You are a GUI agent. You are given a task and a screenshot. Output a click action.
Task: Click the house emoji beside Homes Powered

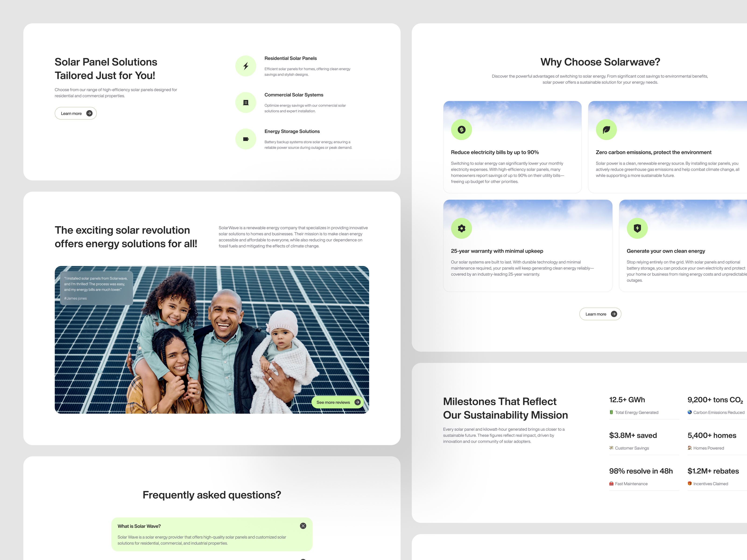pyautogui.click(x=690, y=448)
